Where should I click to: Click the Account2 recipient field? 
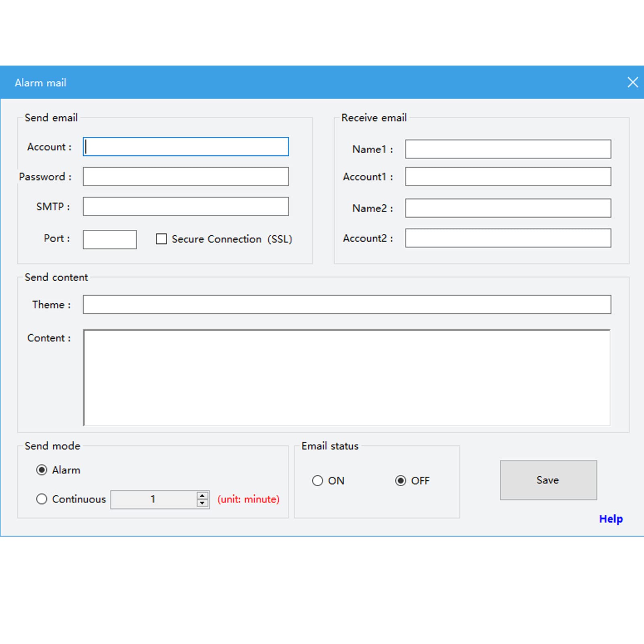(508, 238)
